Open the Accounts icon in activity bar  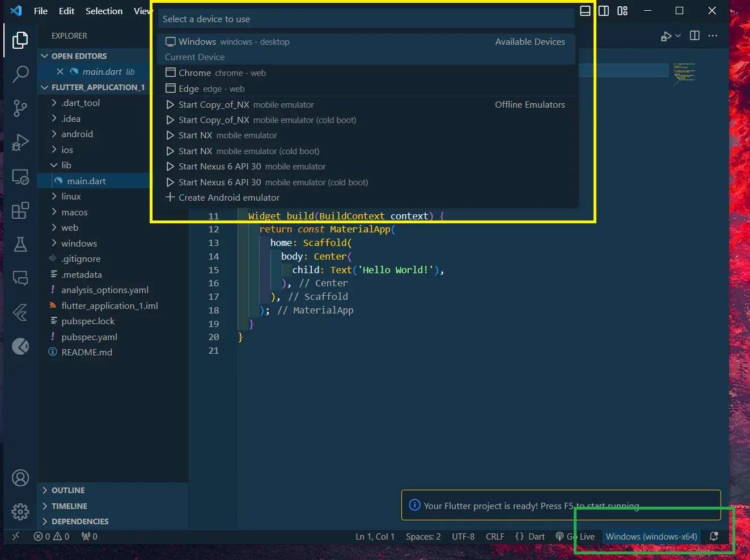[x=20, y=478]
